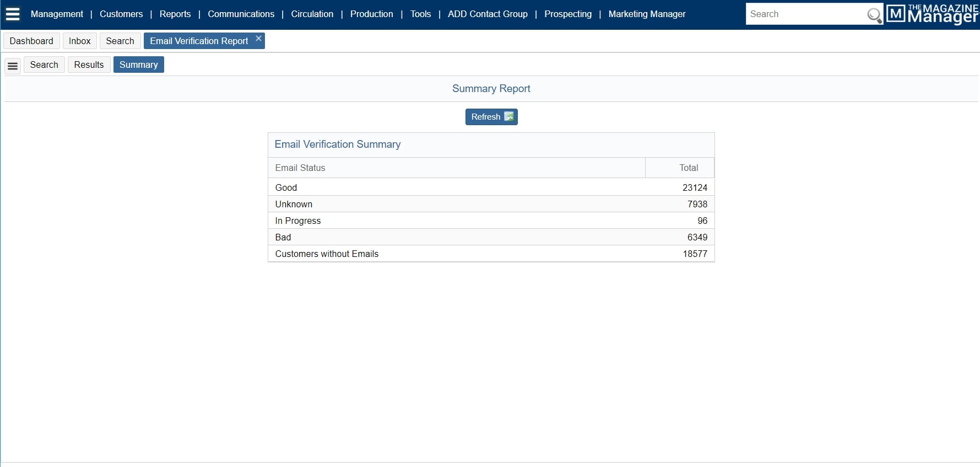Select the Results sub-tab
This screenshot has width=980, height=467.
click(x=89, y=65)
